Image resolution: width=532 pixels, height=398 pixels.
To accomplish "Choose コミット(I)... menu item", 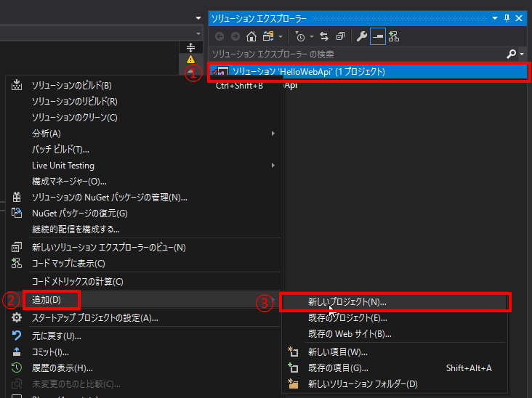I will tap(144, 352).
